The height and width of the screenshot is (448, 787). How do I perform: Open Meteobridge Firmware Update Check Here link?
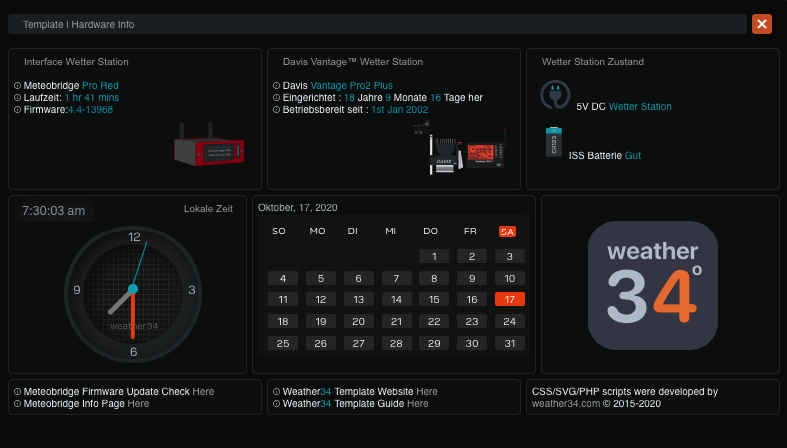pos(203,391)
